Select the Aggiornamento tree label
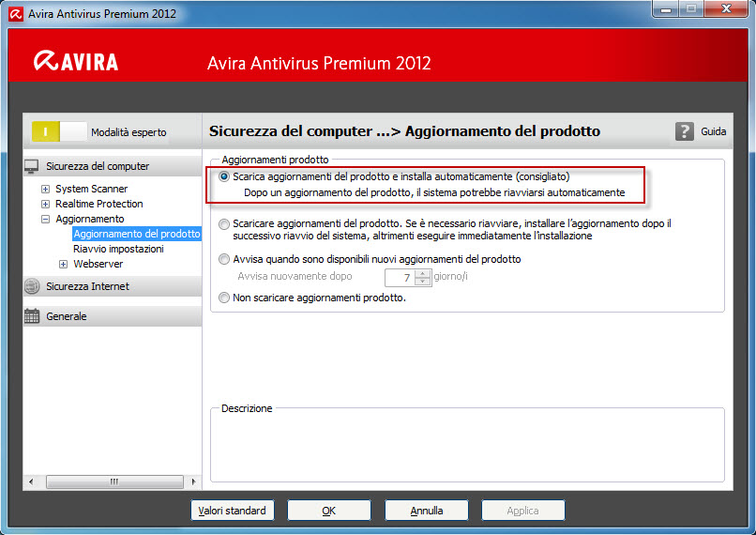This screenshot has width=756, height=535. (x=90, y=219)
